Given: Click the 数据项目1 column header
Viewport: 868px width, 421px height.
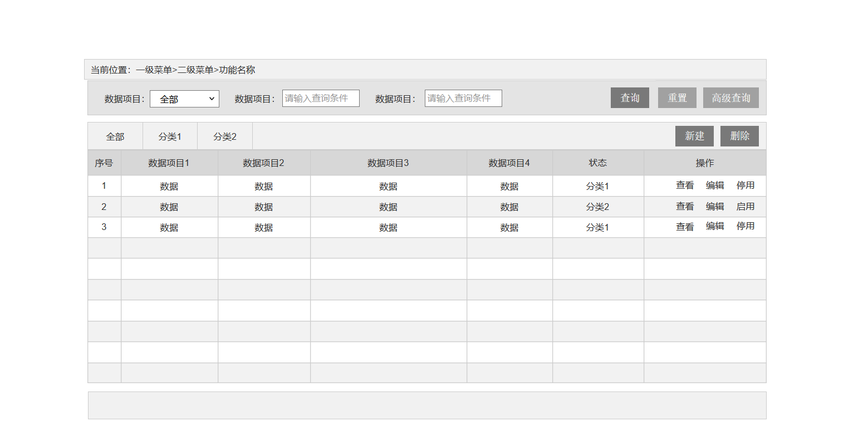Looking at the screenshot, I should [169, 163].
